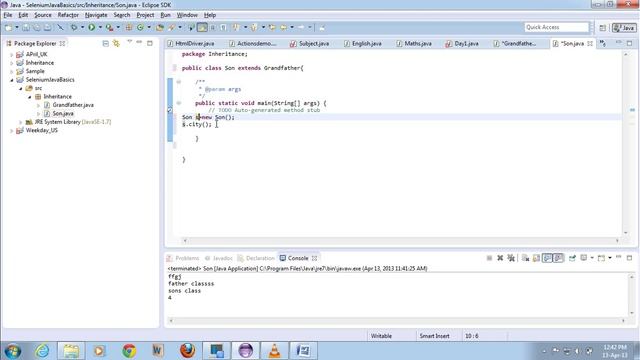Screen dimensions: 640x360
Task: Click the console horizontal scrollbar
Action: (397, 321)
